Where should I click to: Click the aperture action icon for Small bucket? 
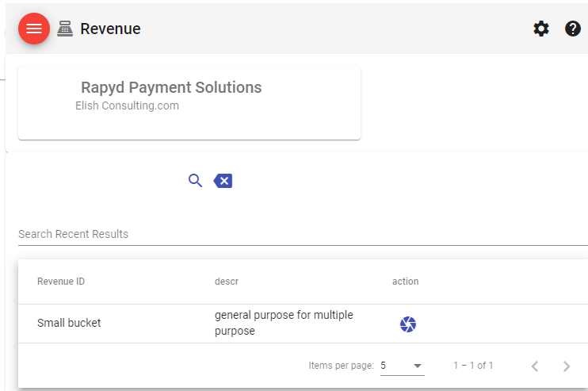pyautogui.click(x=408, y=324)
